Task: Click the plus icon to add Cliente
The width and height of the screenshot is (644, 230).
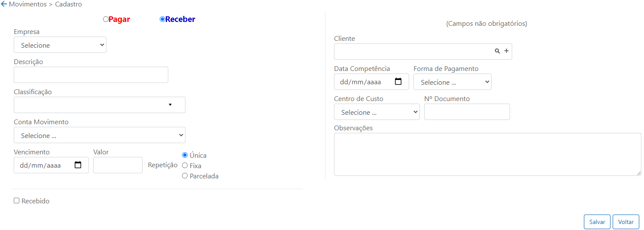Action: click(x=506, y=51)
